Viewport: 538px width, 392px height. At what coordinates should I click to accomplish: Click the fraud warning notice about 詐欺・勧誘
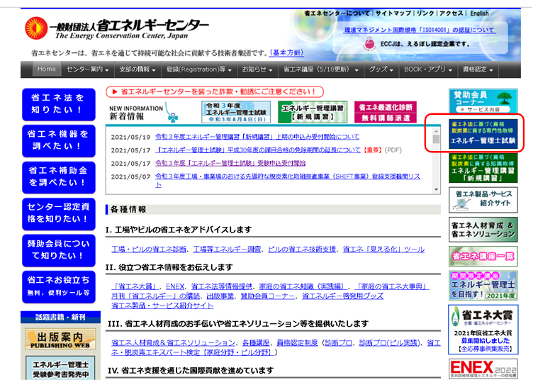click(215, 91)
